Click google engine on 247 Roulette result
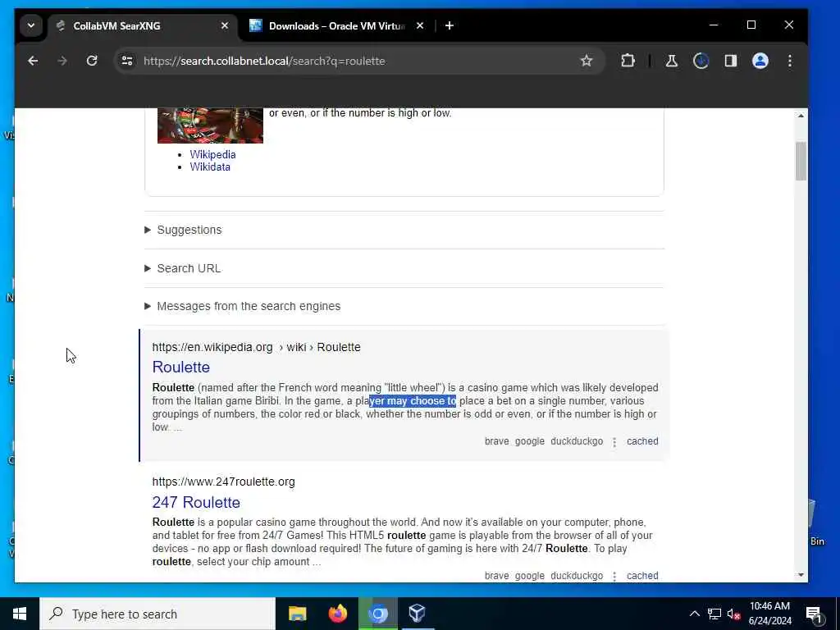This screenshot has width=840, height=630. click(x=529, y=576)
